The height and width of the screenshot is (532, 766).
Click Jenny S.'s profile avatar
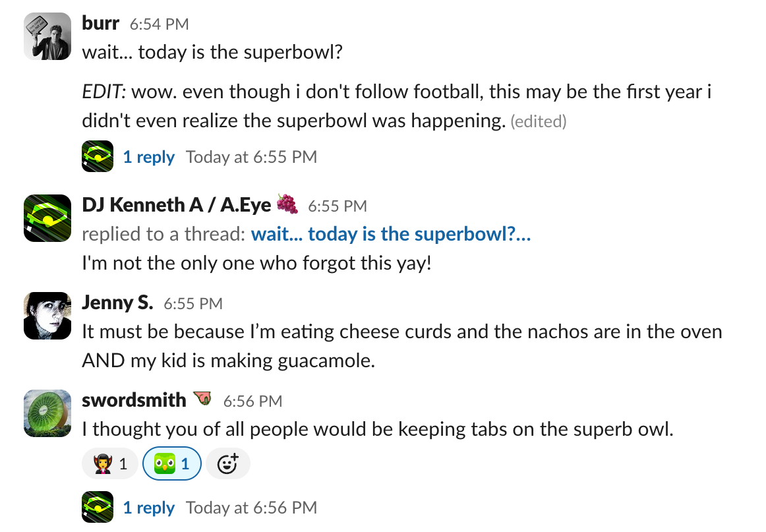pos(47,316)
